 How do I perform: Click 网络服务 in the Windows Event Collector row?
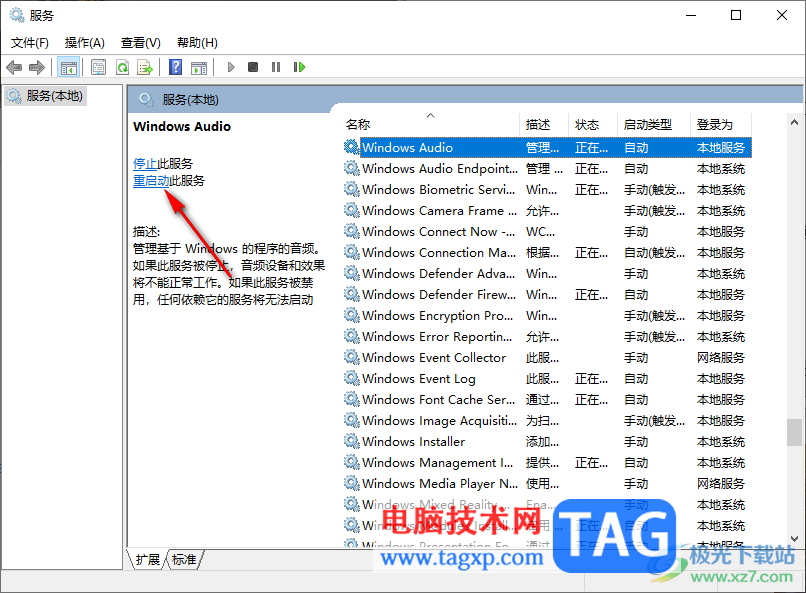click(x=720, y=357)
